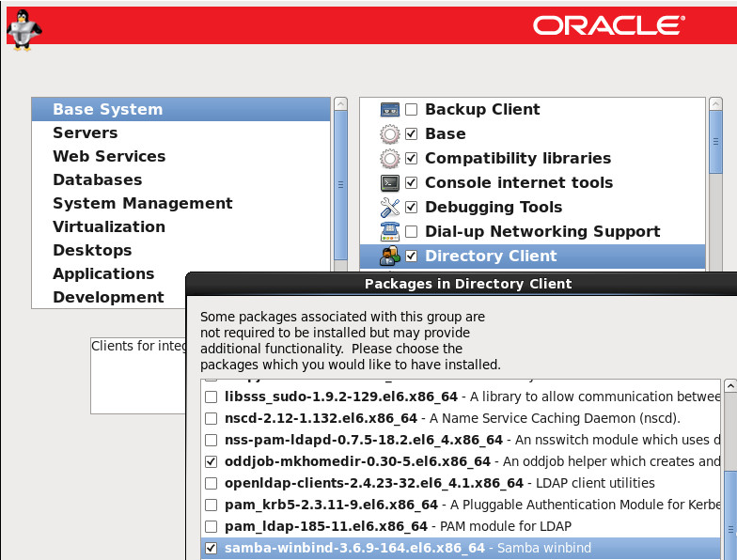This screenshot has height=560, width=737.
Task: Click the Compatibility libraries label
Action: (x=518, y=158)
